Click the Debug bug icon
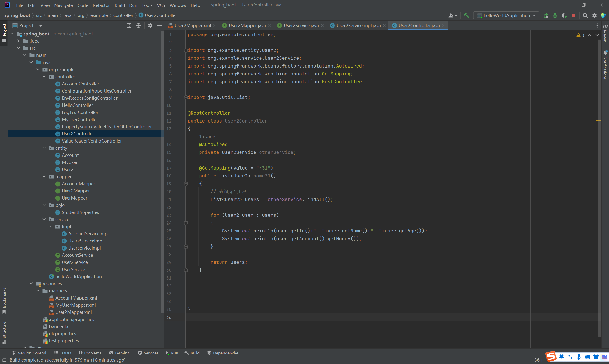Screen dimensions: 609x364 [x=555, y=15]
